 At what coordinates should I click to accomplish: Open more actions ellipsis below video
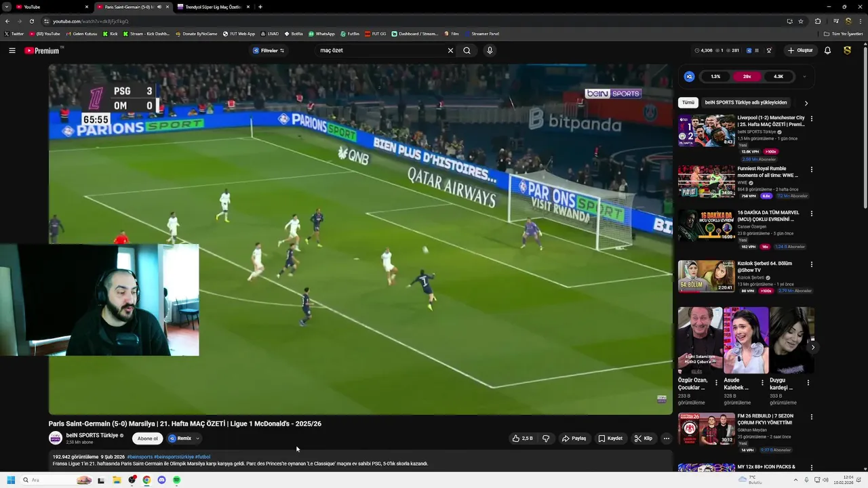666,439
